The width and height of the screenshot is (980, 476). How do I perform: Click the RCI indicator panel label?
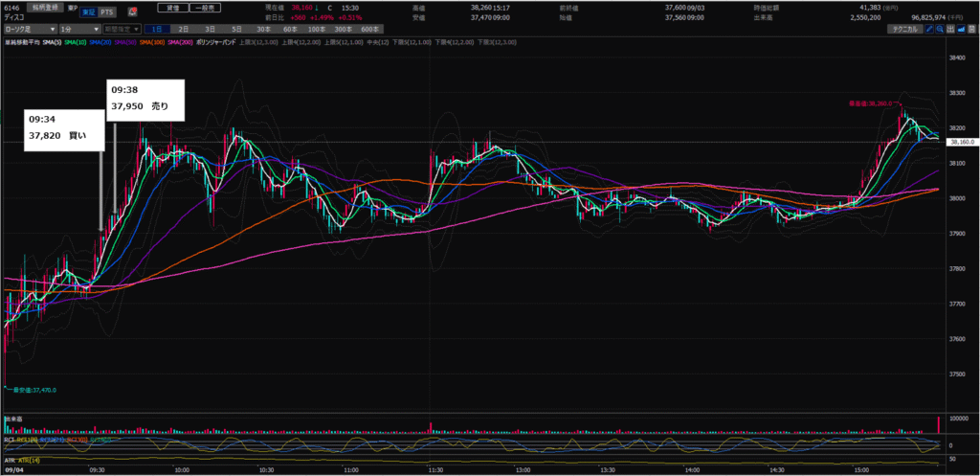pyautogui.click(x=8, y=440)
